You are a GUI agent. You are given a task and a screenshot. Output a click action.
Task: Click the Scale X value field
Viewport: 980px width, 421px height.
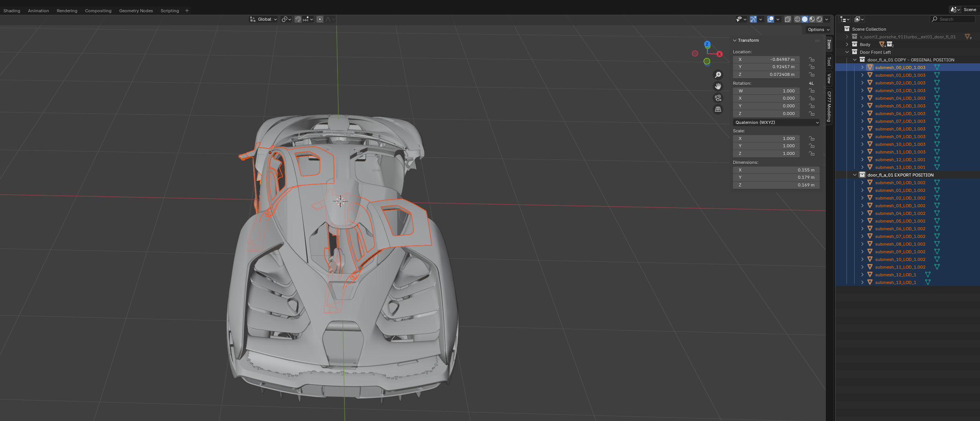point(766,139)
